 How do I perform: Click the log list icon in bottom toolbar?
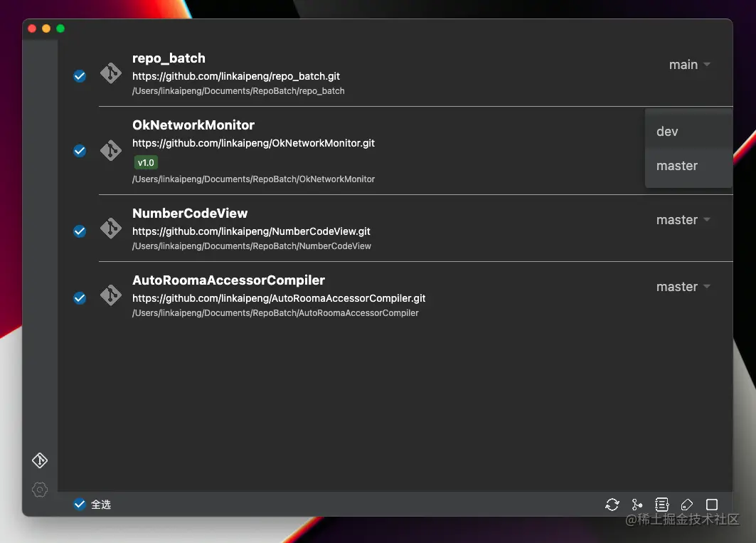pyautogui.click(x=662, y=505)
